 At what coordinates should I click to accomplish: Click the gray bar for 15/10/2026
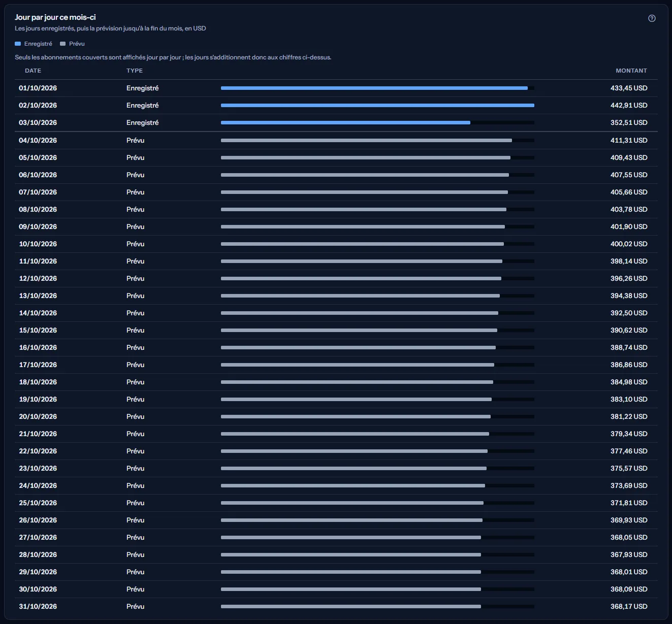coord(359,330)
